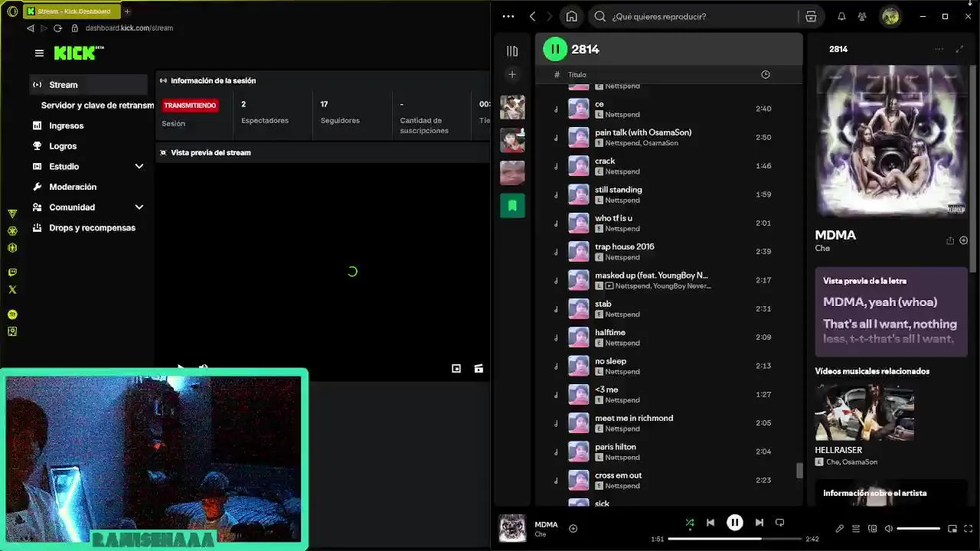Open the Che artist link under MDMA

point(822,248)
